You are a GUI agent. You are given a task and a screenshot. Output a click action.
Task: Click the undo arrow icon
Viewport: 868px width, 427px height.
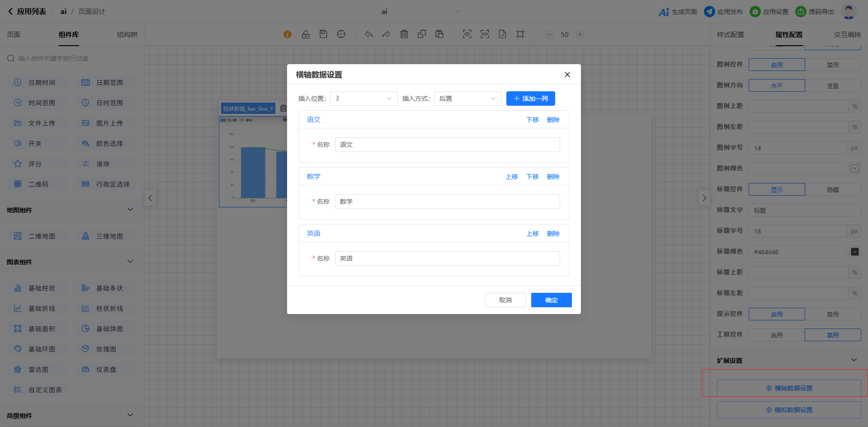369,34
